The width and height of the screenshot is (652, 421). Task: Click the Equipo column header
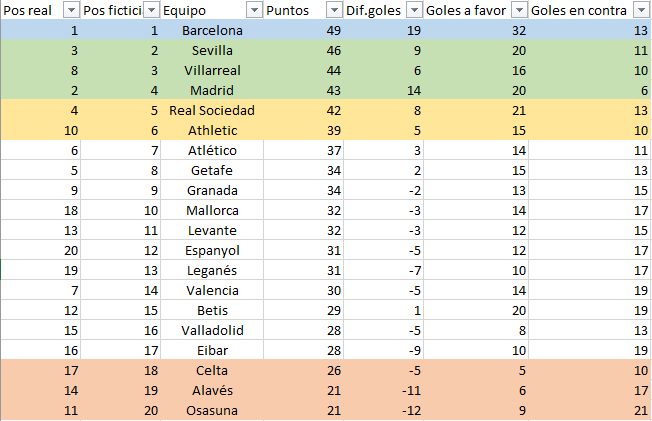(x=212, y=10)
